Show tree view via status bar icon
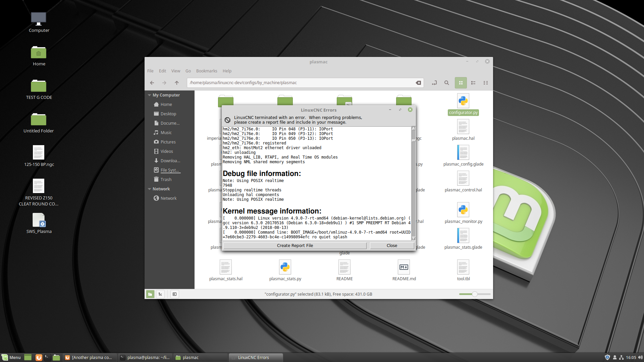 (x=160, y=294)
